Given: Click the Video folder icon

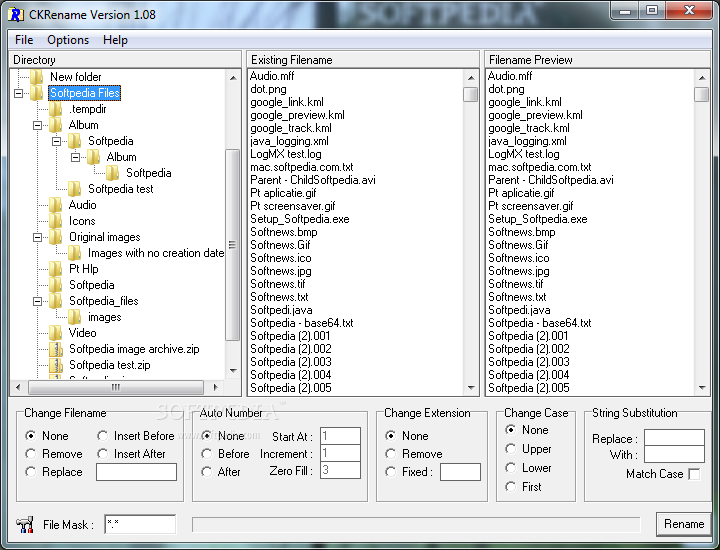Looking at the screenshot, I should click(x=56, y=333).
